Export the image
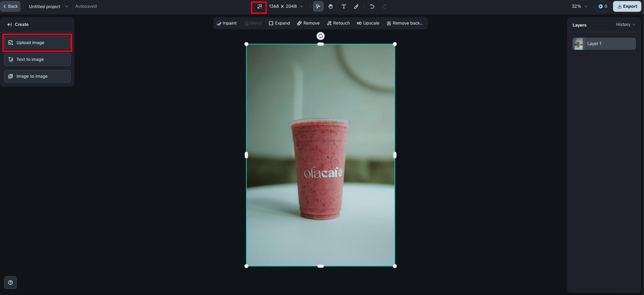The width and height of the screenshot is (644, 295). pos(627,7)
